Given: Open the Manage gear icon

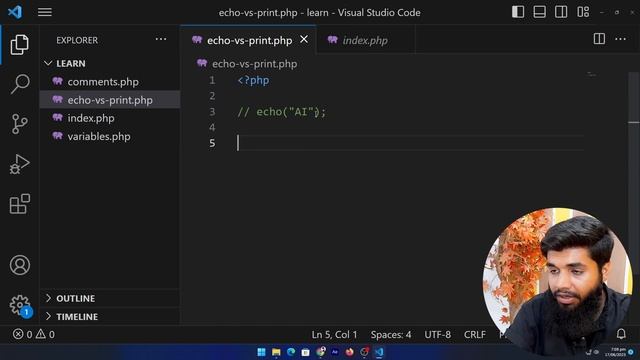Looking at the screenshot, I should point(20,305).
